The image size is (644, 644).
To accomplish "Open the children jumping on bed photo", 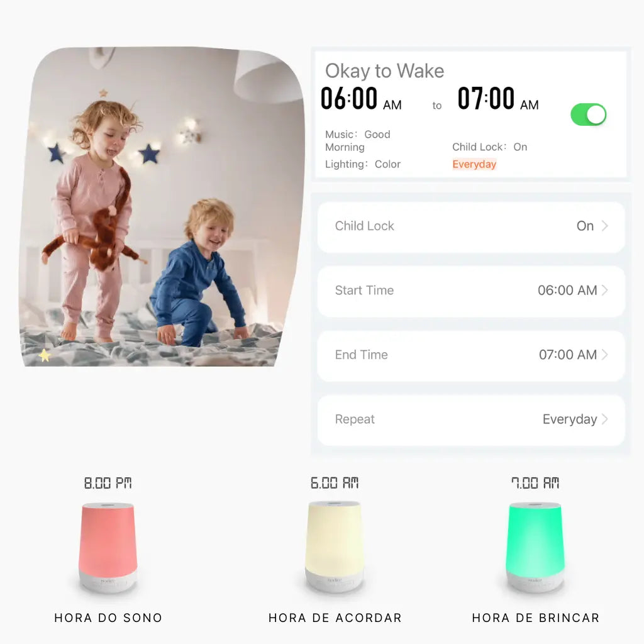I will coord(162,206).
